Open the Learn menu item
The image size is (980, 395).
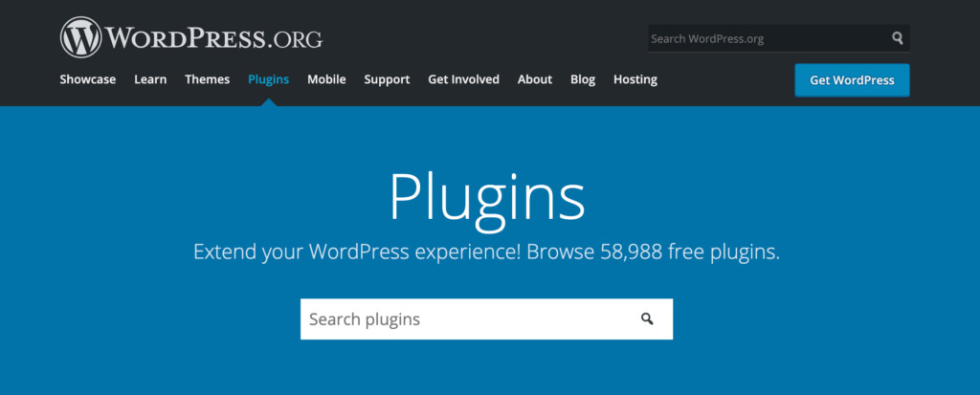(x=150, y=79)
